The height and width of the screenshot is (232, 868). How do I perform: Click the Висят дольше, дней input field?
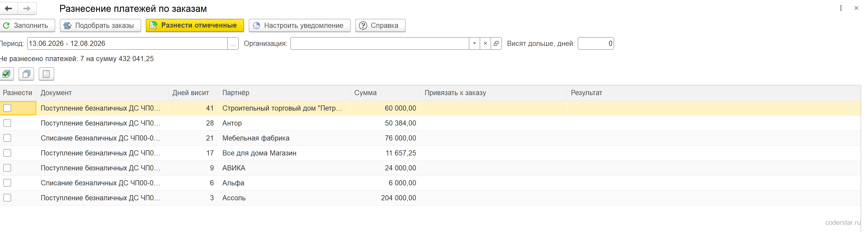click(x=596, y=44)
